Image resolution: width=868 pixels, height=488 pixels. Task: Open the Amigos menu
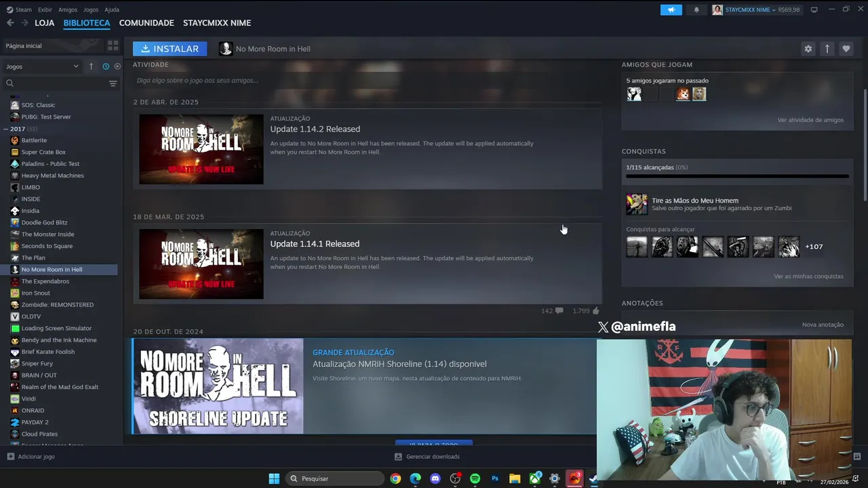pos(68,9)
